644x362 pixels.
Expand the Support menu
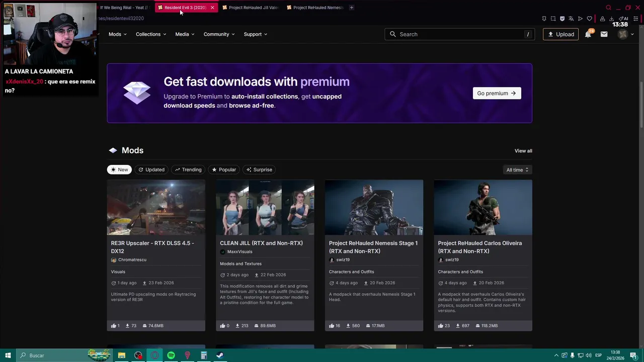(x=256, y=34)
